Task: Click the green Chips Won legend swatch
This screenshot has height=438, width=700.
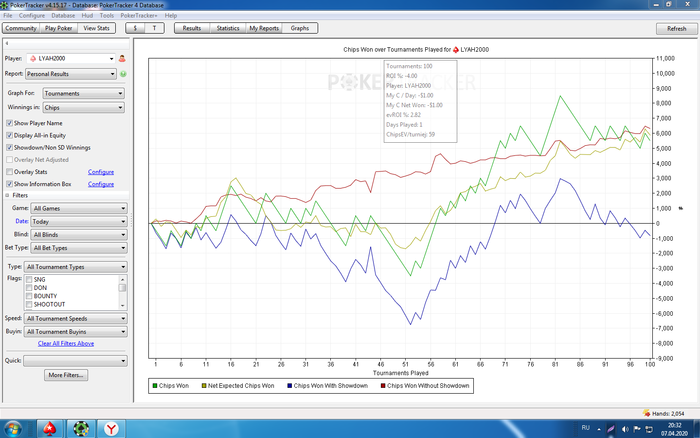Action: pos(154,384)
